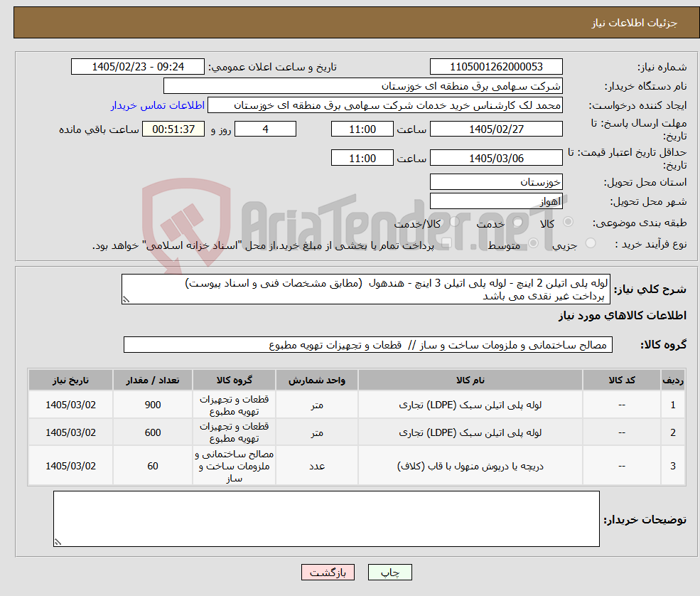
Task: Click the جزئیات اطلاعات نیاز page header
Action: tap(634, 23)
